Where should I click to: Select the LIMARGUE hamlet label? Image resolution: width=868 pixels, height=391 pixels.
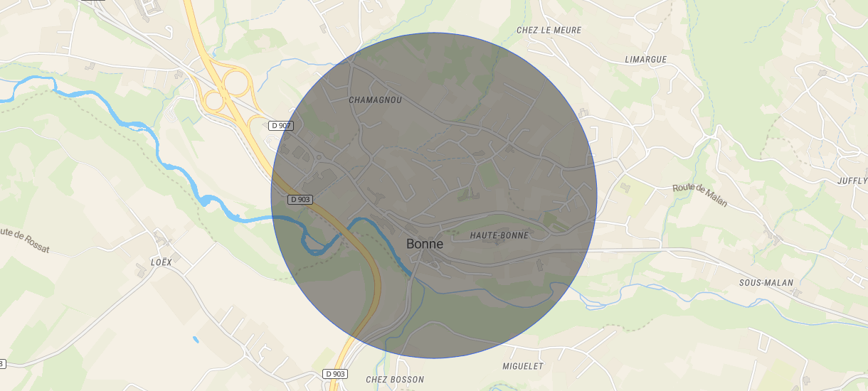tap(645, 60)
